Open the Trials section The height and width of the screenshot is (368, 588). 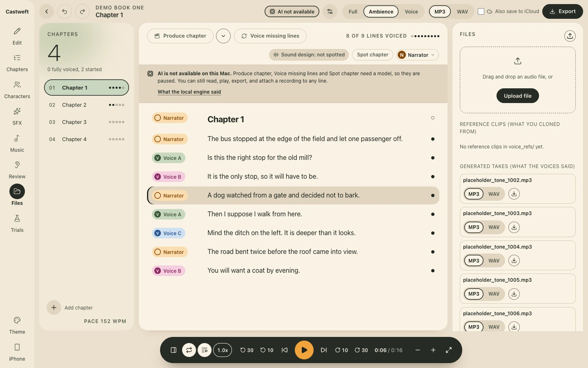17,224
